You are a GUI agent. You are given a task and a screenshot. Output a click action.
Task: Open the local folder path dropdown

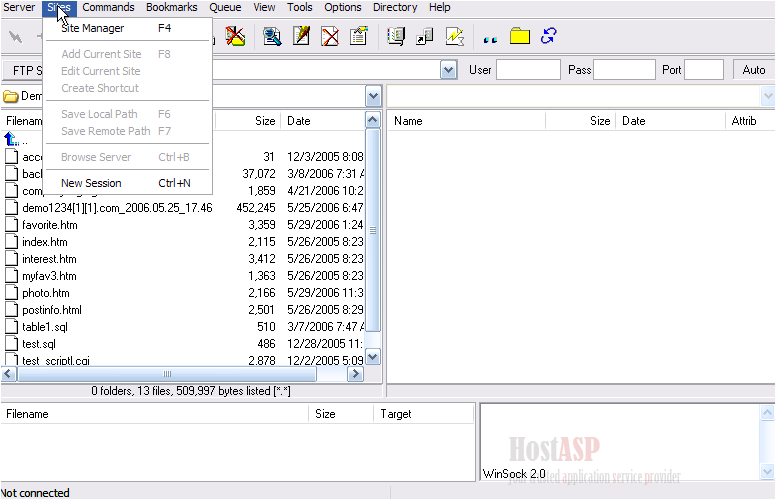[x=373, y=97]
